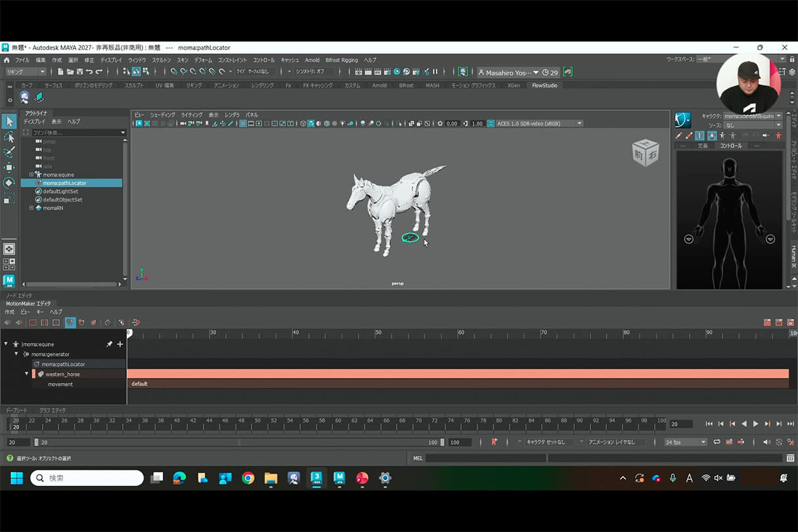Undo using curved arrow icon
The width and height of the screenshot is (798, 532).
[x=89, y=72]
